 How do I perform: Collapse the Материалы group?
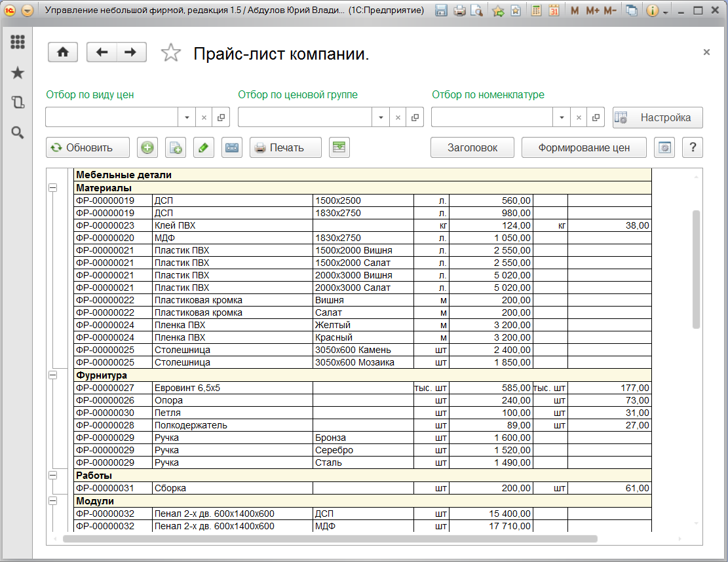click(52, 188)
